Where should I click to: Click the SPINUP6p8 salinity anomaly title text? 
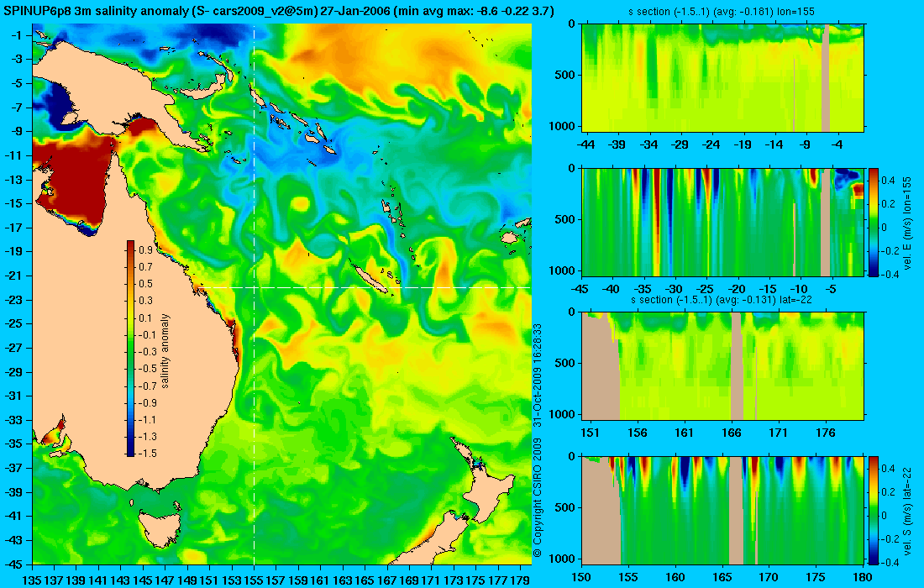pos(280,12)
